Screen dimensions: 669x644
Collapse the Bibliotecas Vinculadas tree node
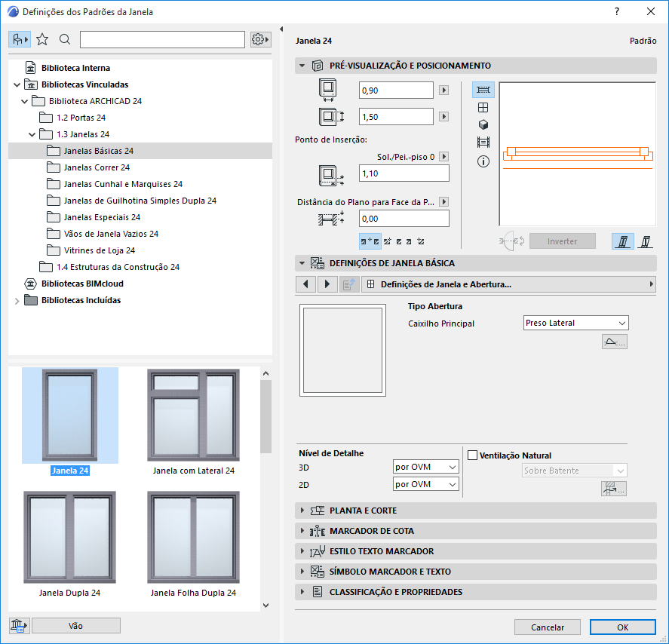coord(17,84)
